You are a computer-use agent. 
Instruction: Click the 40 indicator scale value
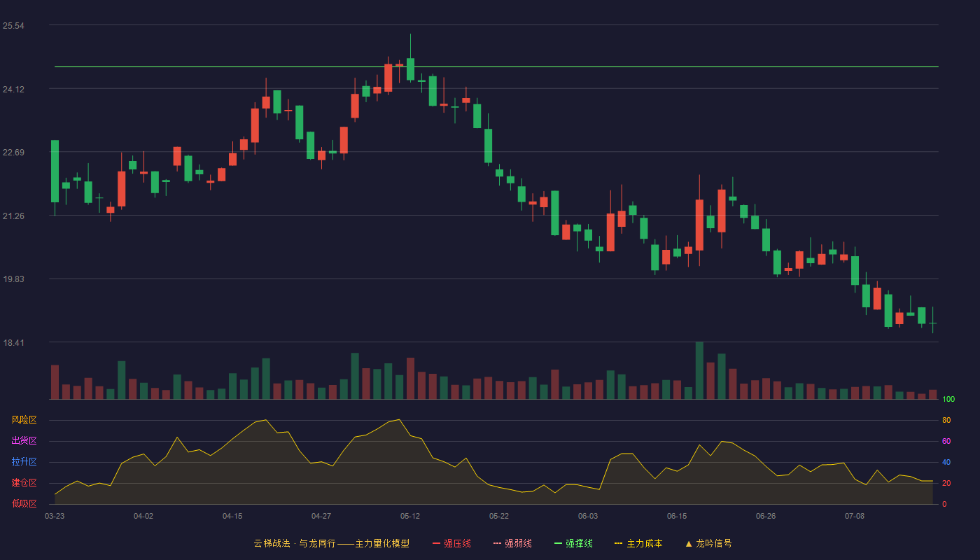coord(946,463)
